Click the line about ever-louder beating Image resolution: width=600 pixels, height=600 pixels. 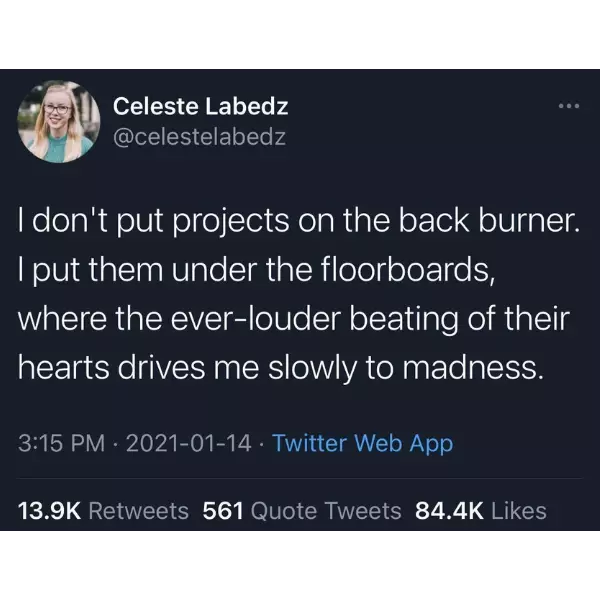(x=294, y=319)
